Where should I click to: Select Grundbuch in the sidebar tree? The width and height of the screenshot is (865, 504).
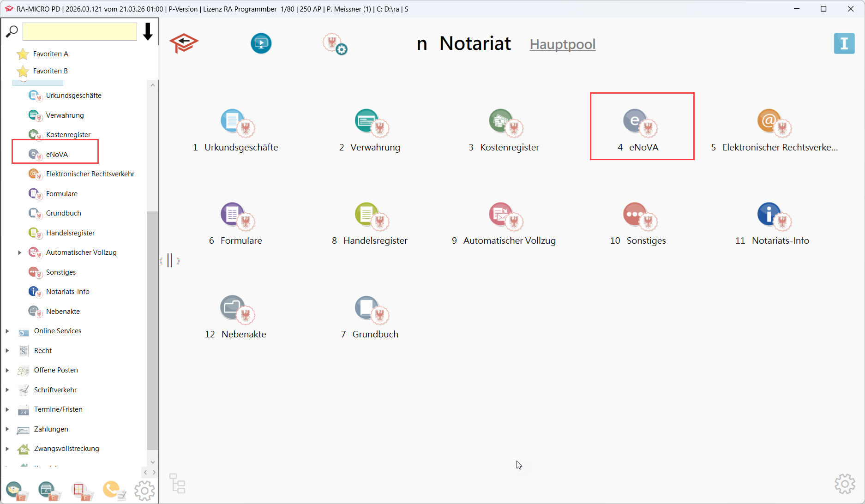pyautogui.click(x=63, y=213)
